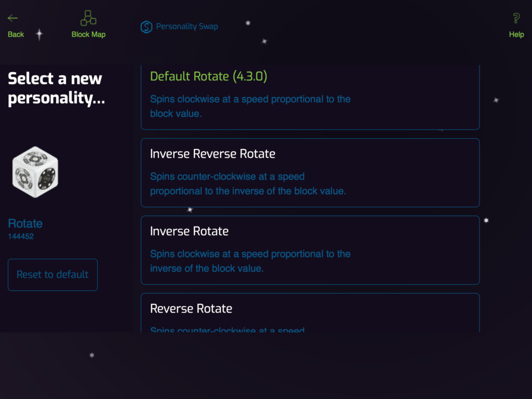Click the block ID 144452

[x=21, y=236]
